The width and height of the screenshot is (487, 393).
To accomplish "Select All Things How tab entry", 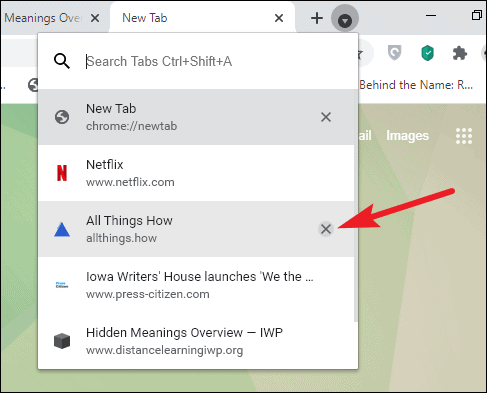I will (196, 229).
